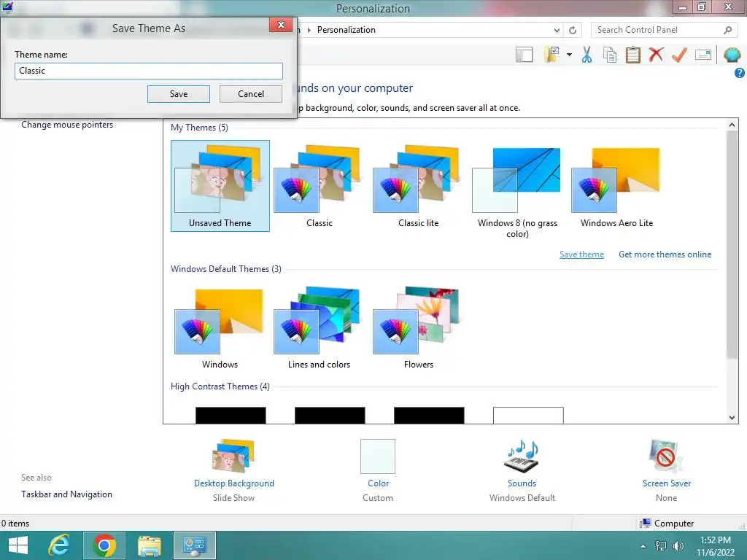Open Google Chrome from the taskbar

pos(104,545)
